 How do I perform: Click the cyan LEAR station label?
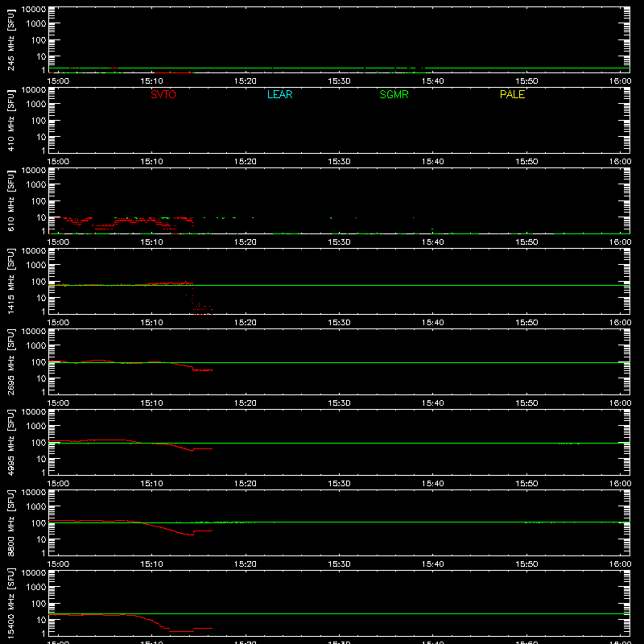(279, 94)
